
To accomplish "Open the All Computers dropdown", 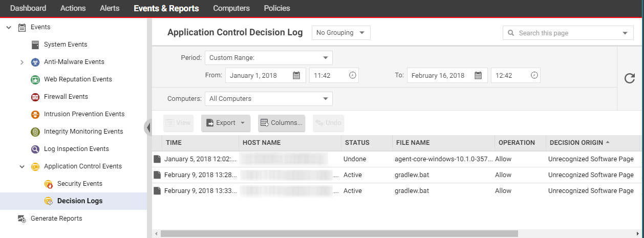I will point(268,99).
